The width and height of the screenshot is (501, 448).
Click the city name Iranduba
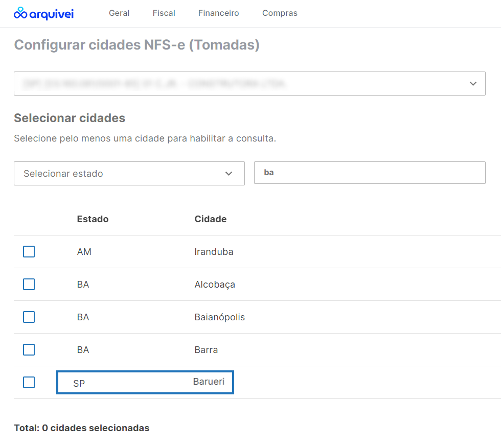pyautogui.click(x=214, y=252)
